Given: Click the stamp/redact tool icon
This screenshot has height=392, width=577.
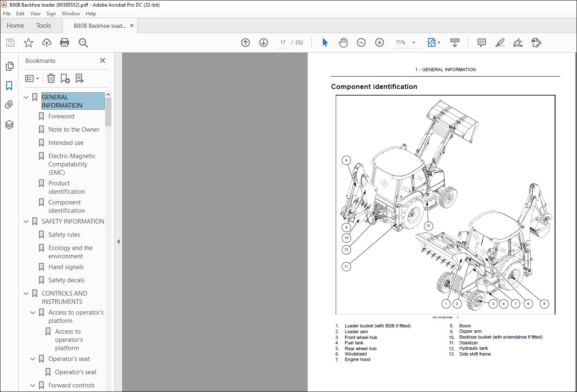Looking at the screenshot, I should [536, 43].
